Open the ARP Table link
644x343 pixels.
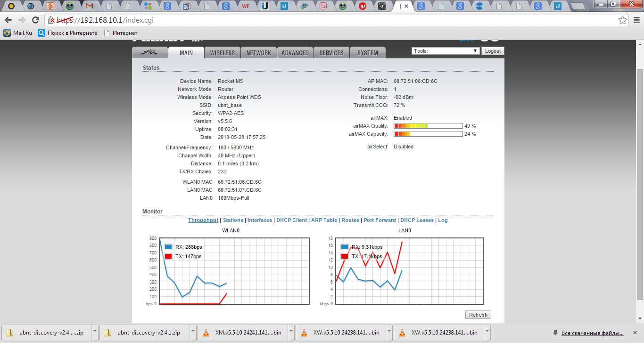(324, 220)
